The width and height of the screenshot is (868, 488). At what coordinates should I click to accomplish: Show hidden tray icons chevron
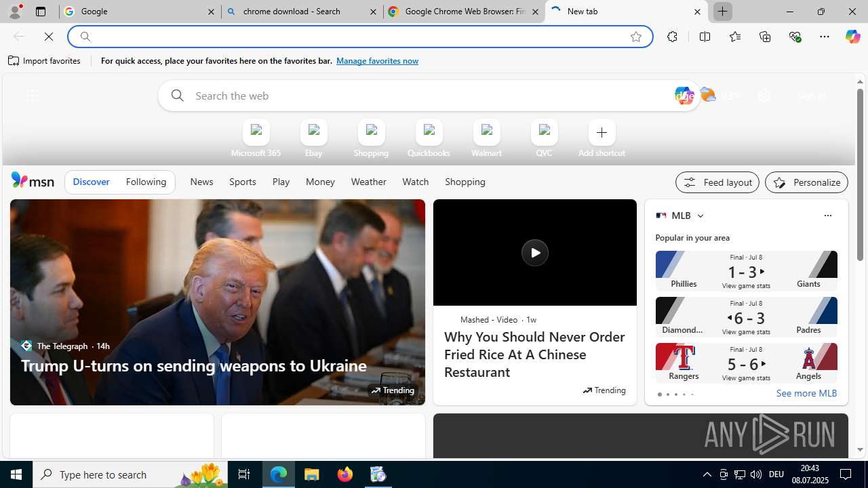pyautogui.click(x=707, y=474)
